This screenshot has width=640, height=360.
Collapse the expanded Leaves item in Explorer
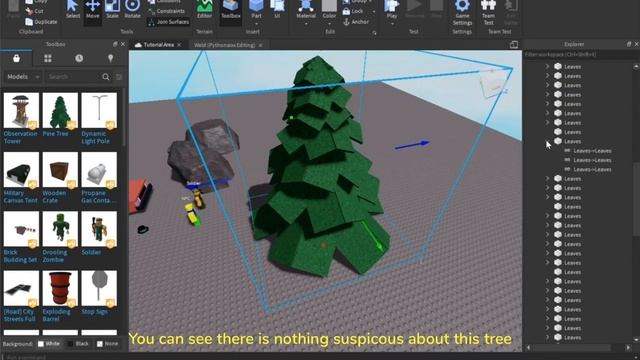(x=548, y=141)
